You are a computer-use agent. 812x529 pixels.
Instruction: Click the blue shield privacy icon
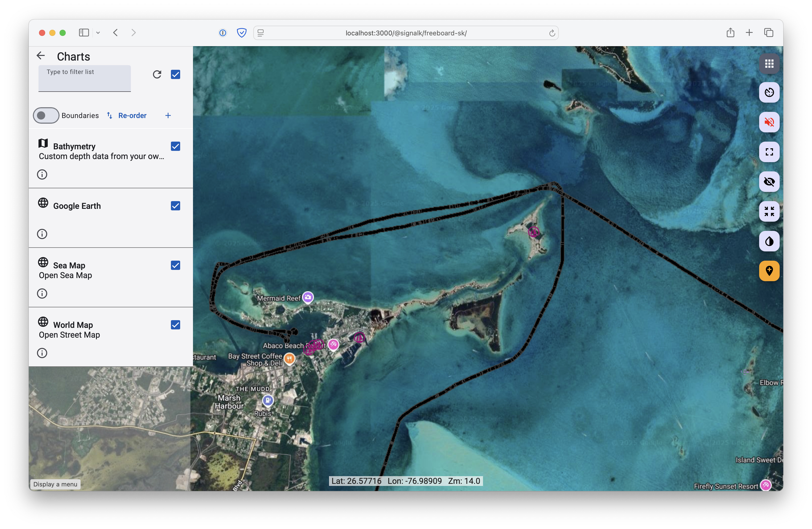click(x=241, y=33)
